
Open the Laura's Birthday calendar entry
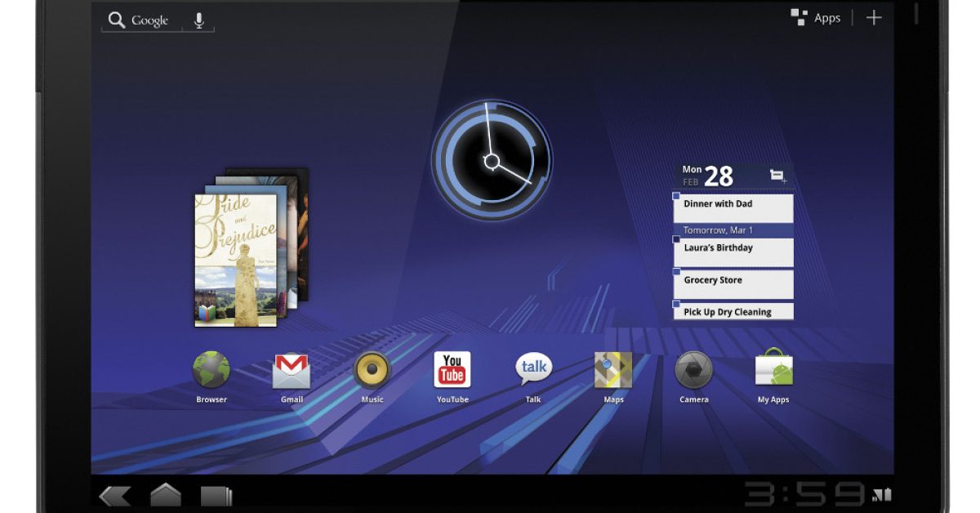[x=733, y=252]
